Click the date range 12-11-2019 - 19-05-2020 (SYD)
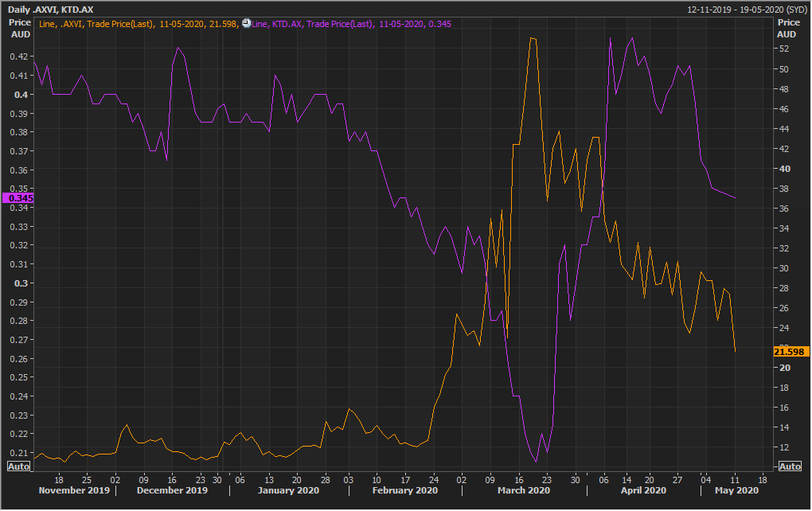 point(747,10)
